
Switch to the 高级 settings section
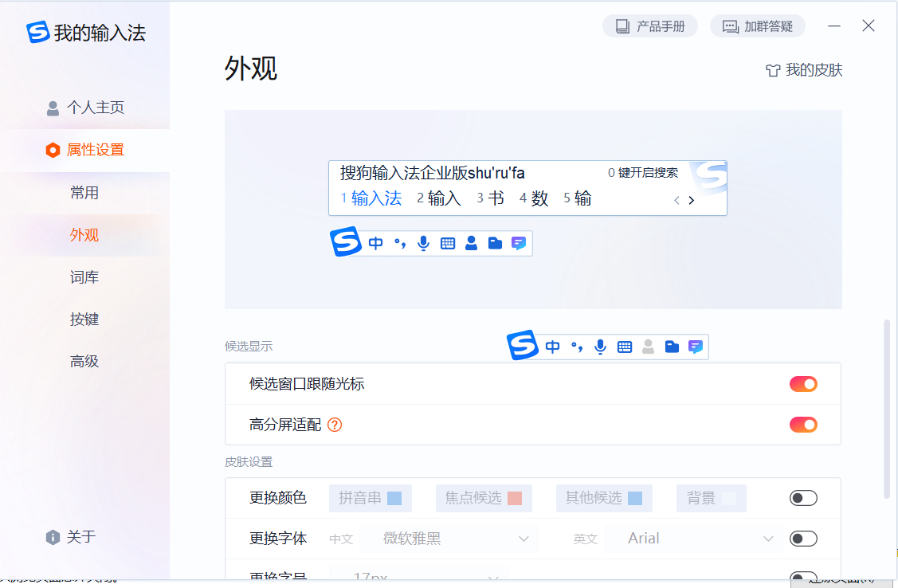84,361
